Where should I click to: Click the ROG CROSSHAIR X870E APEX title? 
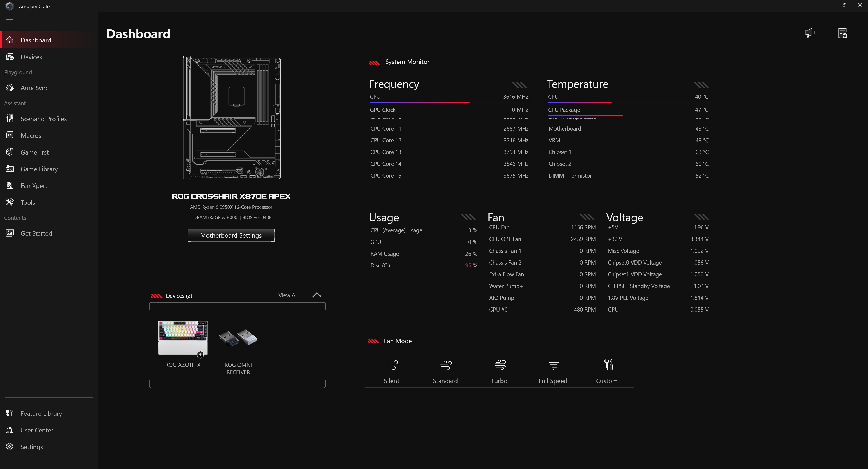coord(231,196)
